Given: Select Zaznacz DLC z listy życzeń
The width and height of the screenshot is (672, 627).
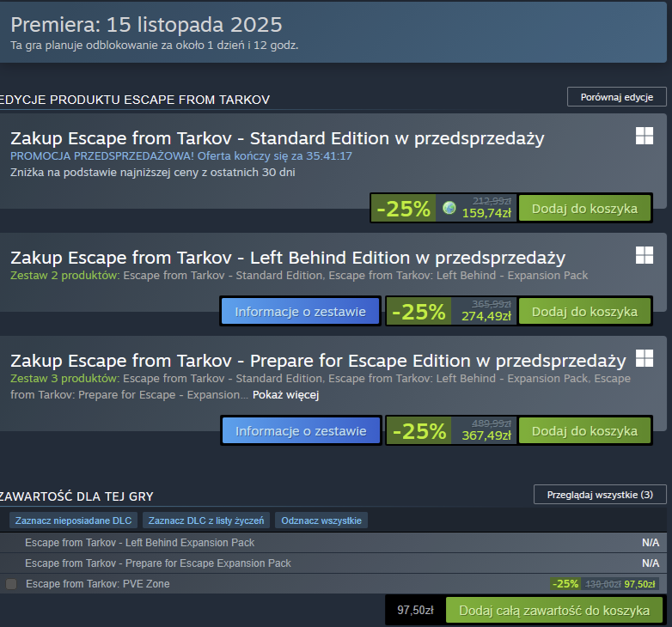Looking at the screenshot, I should tap(206, 520).
